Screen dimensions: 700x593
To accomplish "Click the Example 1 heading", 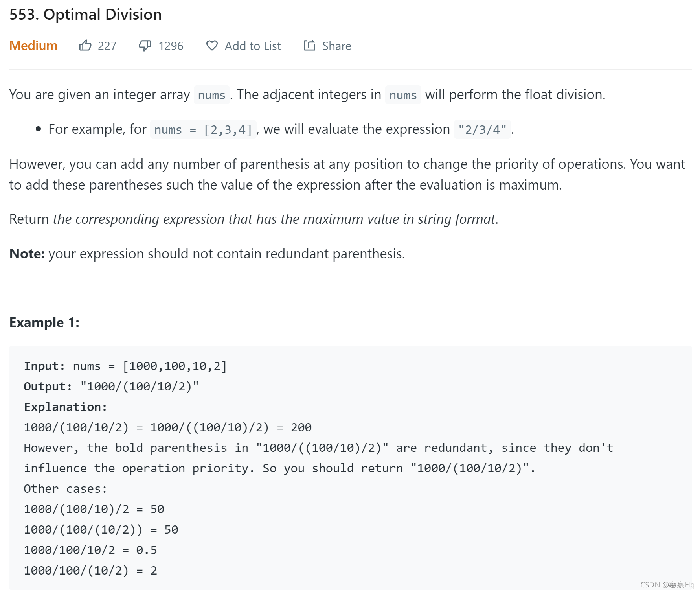I will click(x=44, y=322).
